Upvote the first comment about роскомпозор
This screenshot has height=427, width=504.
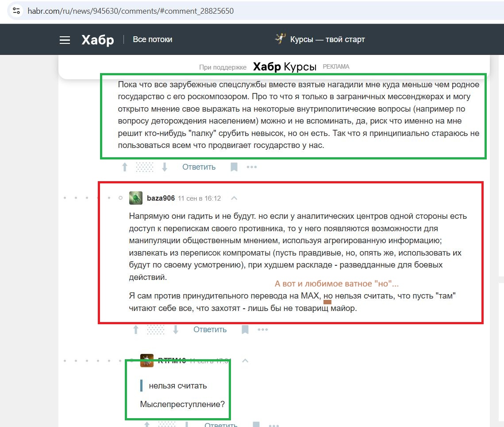pos(125,167)
